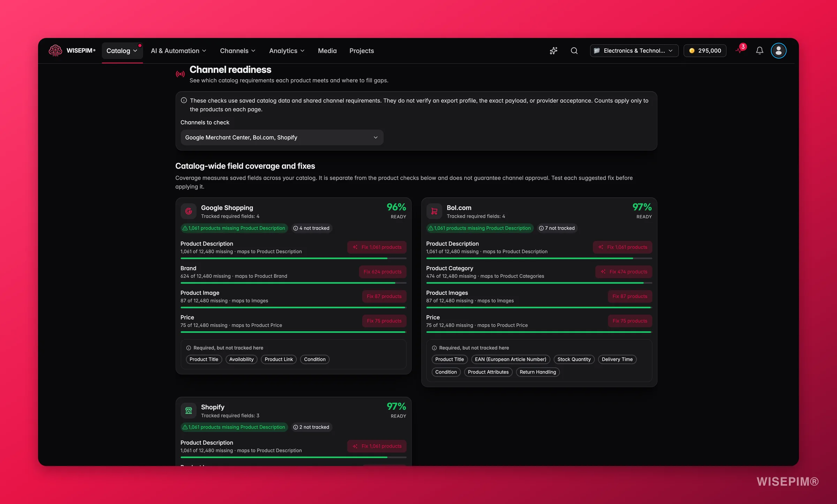This screenshot has height=504, width=837.
Task: Fix 87 products for Google Shopping Product Image
Action: pyautogui.click(x=384, y=296)
